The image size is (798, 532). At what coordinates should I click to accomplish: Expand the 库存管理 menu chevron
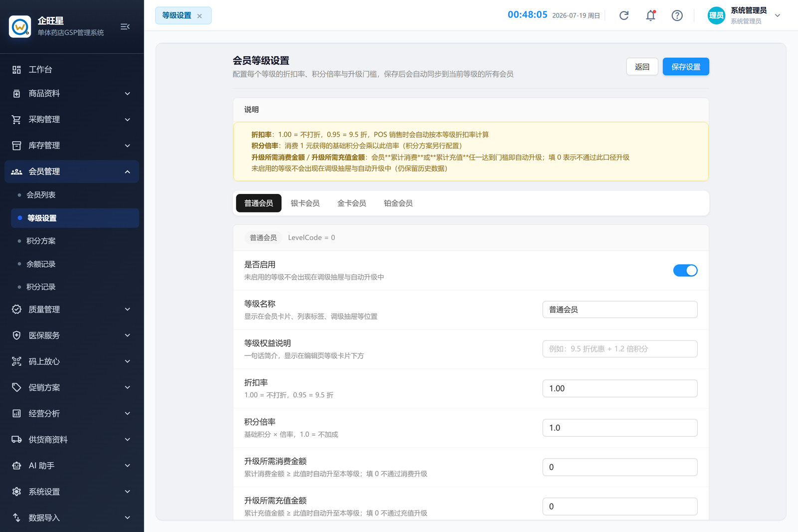[x=127, y=146]
